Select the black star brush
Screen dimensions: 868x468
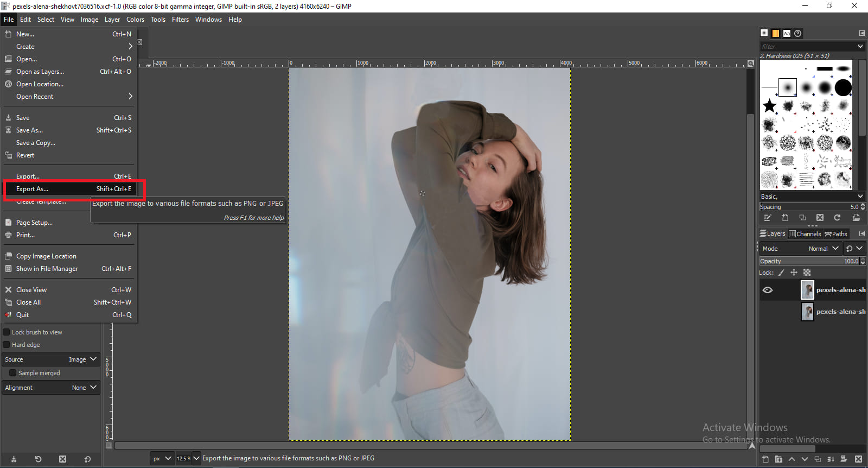(769, 105)
